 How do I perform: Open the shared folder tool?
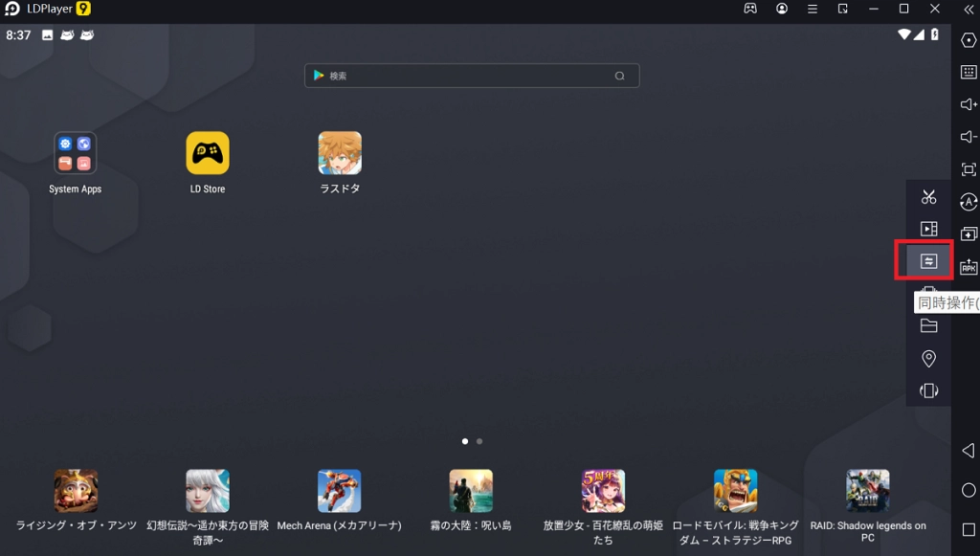click(x=928, y=325)
